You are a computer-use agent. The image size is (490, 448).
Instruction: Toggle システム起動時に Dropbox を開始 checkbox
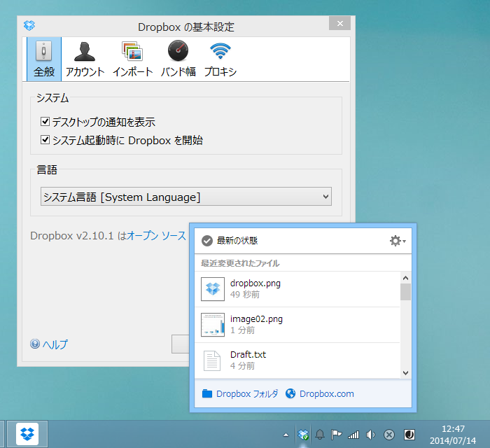[x=45, y=139]
